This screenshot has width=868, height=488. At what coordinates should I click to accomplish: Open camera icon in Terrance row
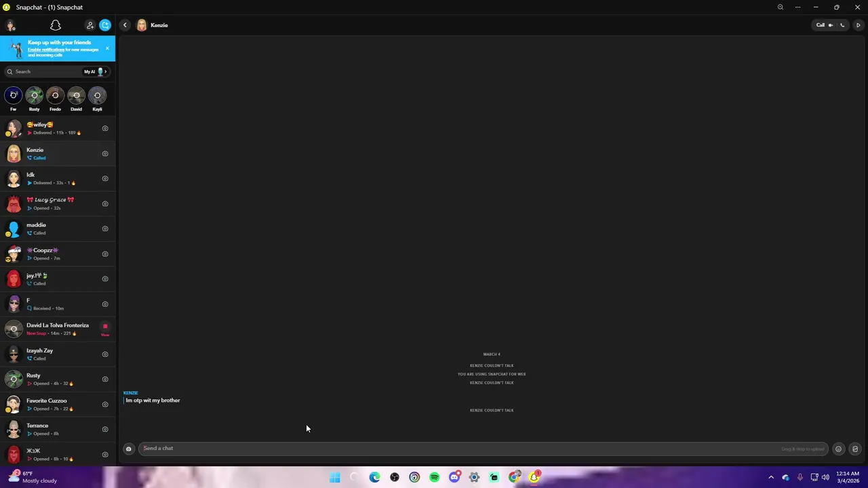(105, 429)
